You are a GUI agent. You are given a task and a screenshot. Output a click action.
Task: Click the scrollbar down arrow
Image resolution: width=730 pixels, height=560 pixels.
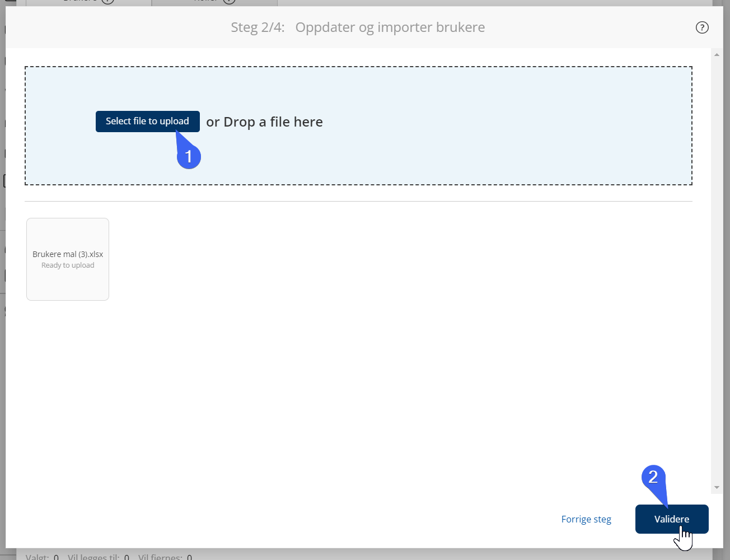click(717, 487)
